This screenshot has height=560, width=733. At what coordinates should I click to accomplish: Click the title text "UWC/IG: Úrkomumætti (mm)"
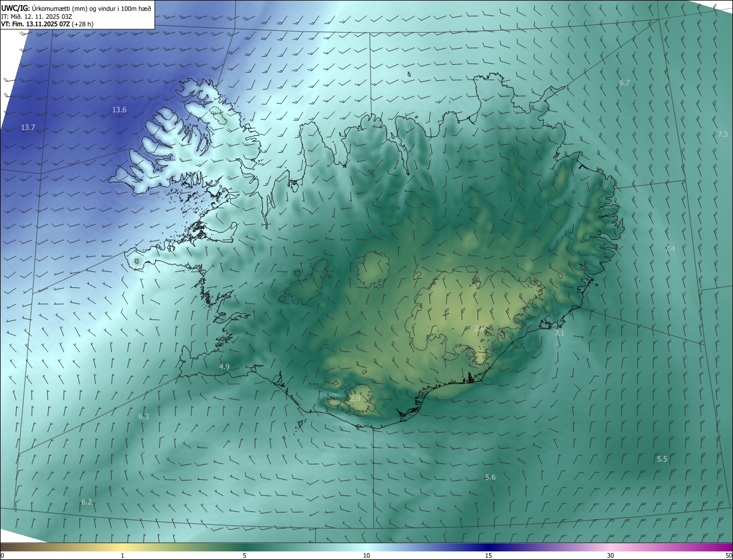pyautogui.click(x=43, y=8)
